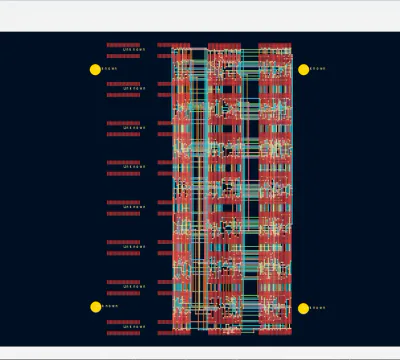Select the bottommost red pad strip of the isolated left column

click(x=123, y=333)
